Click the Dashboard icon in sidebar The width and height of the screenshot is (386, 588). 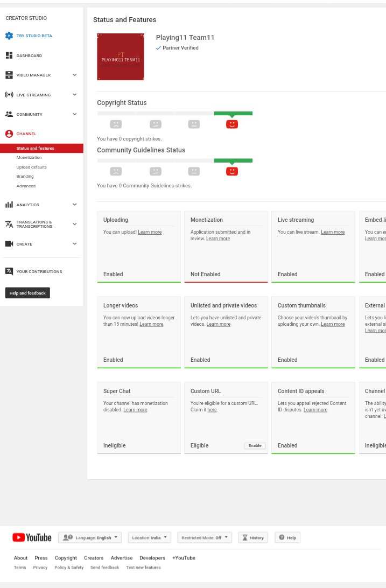9,55
